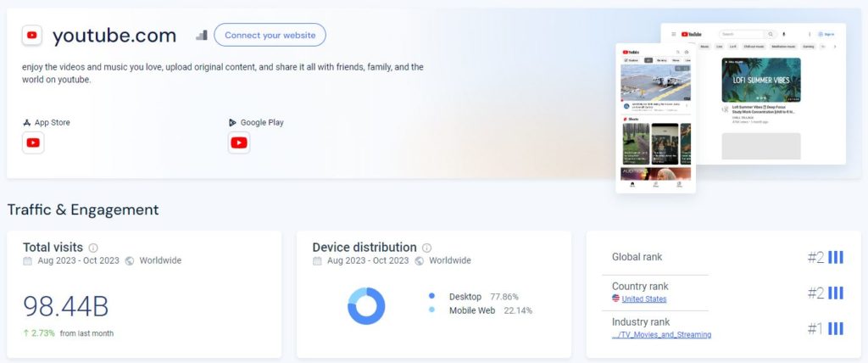Click the youtube.com site title
Screen dimensions: 868x363
(x=114, y=36)
